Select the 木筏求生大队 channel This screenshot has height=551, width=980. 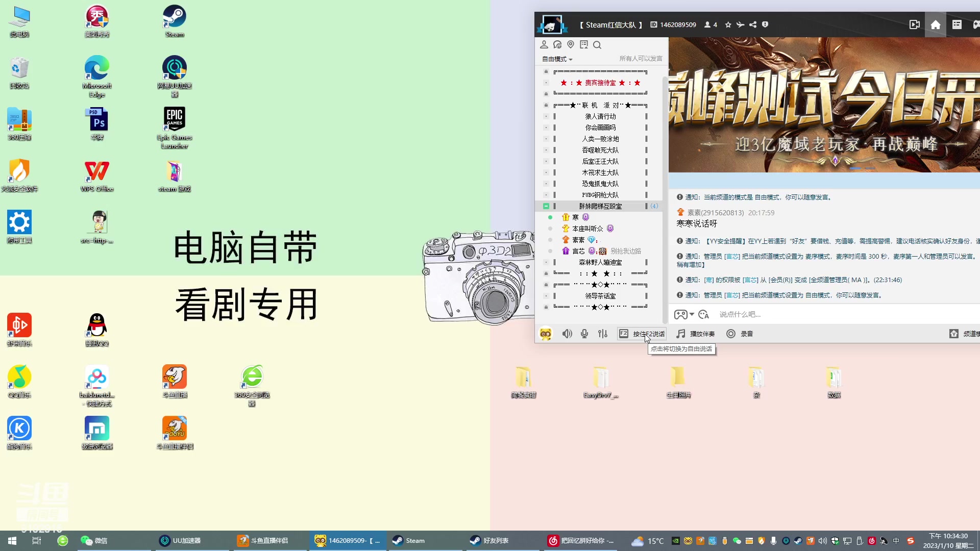pyautogui.click(x=600, y=172)
